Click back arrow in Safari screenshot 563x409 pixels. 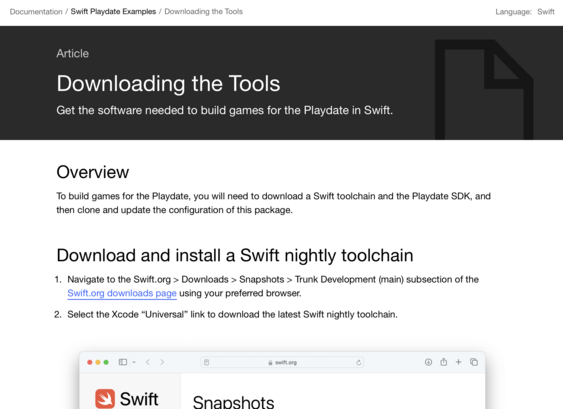[148, 362]
